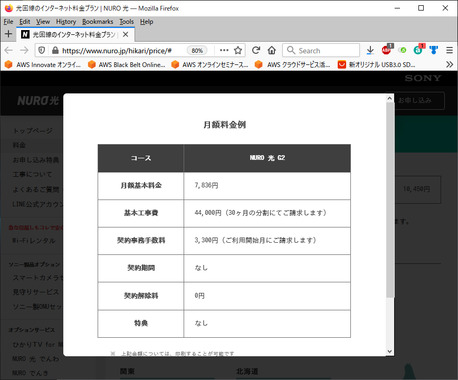
Task: Select the 44,000円 construction fee text
Action: coord(260,213)
